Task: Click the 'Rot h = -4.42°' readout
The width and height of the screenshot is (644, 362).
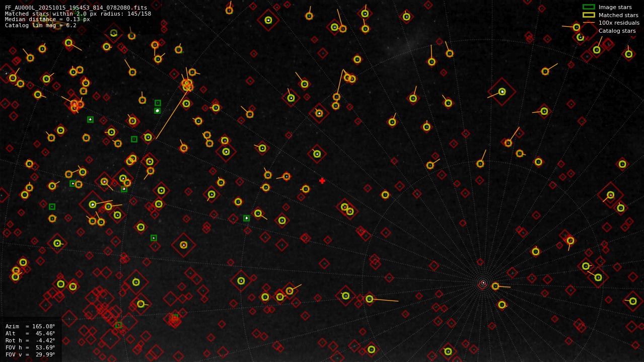Action: pyautogui.click(x=30, y=340)
